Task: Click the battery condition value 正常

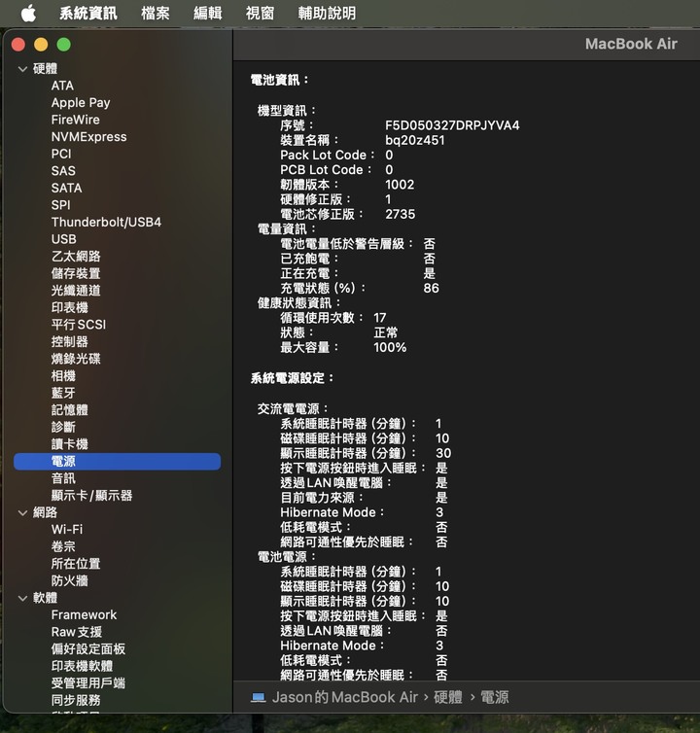Action: (x=386, y=332)
